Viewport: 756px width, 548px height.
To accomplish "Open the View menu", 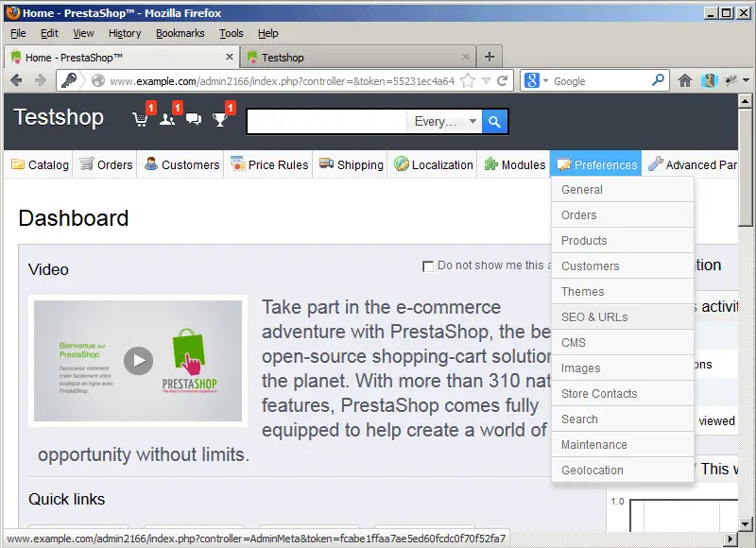I will [83, 33].
